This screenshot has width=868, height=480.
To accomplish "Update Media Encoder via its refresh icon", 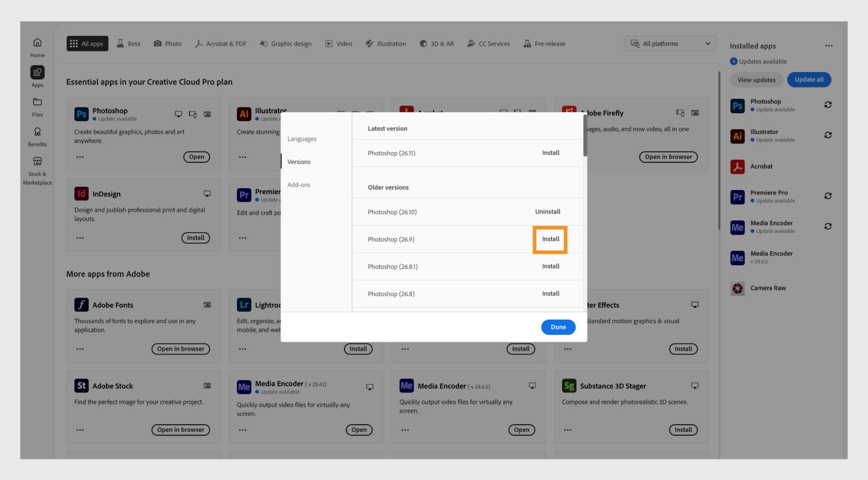I will coord(828,226).
